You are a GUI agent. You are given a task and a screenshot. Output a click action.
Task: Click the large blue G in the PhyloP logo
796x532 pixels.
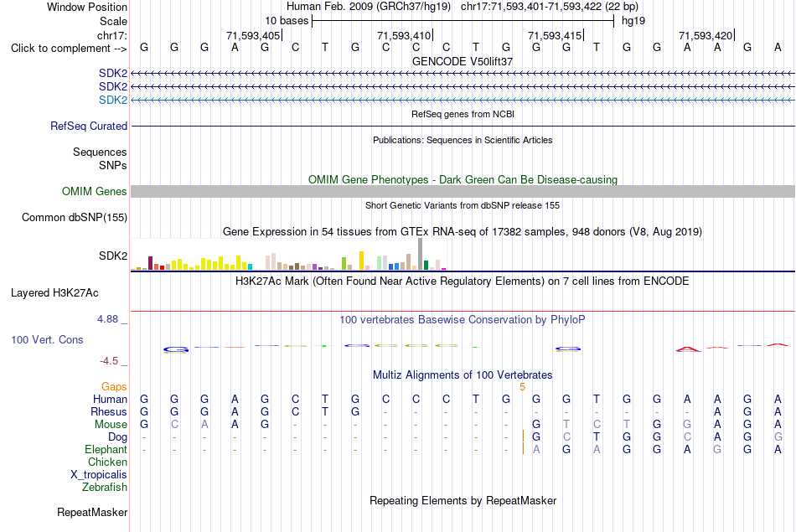click(x=176, y=349)
